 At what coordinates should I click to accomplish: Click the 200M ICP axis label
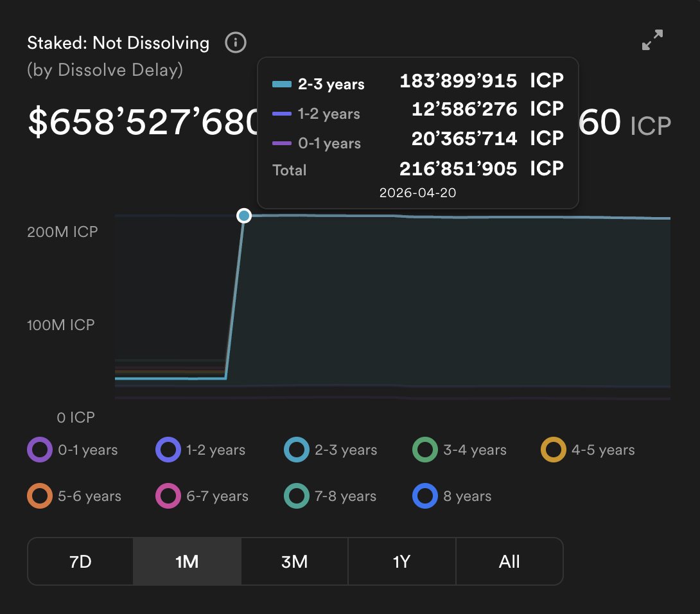point(62,232)
